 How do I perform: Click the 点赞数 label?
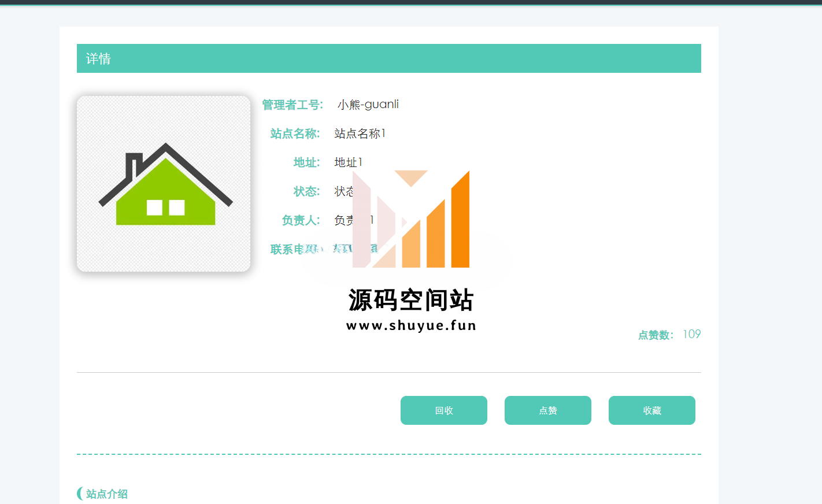pyautogui.click(x=656, y=335)
